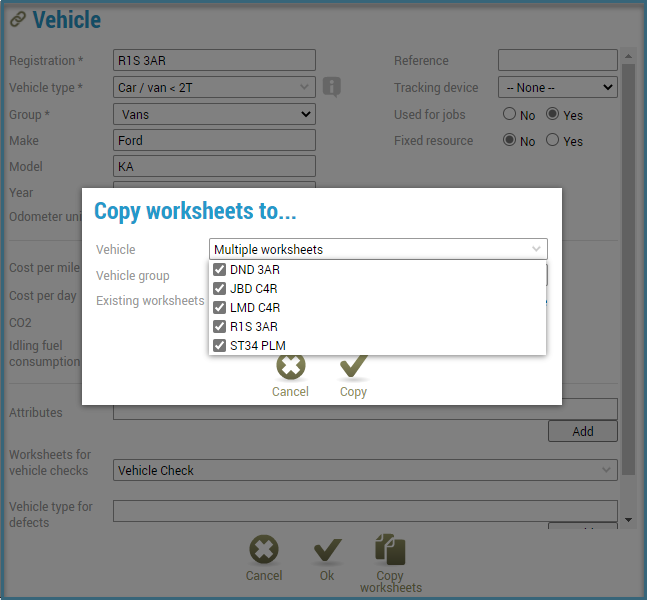Click the Cancel label in copy dialog
Screen dimensions: 647x600
(290, 391)
